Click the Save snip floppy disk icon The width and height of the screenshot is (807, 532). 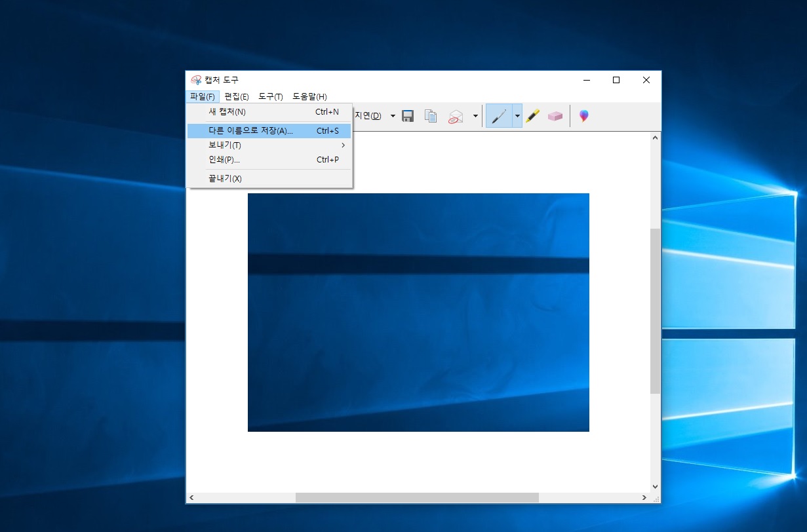tap(408, 116)
